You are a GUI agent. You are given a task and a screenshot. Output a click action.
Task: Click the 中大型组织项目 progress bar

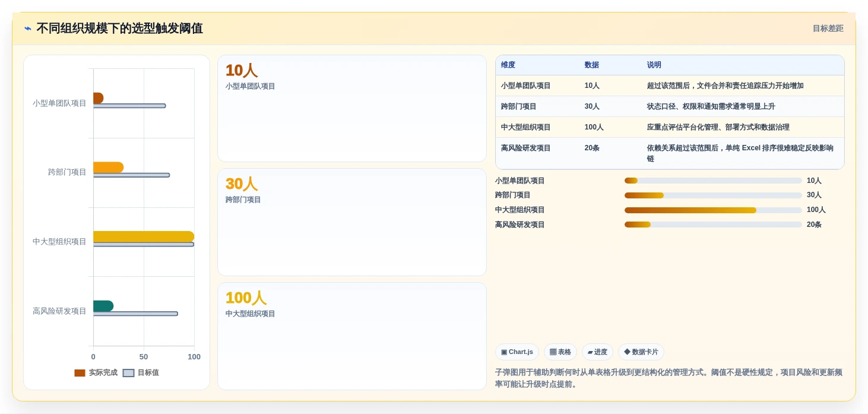pos(713,210)
